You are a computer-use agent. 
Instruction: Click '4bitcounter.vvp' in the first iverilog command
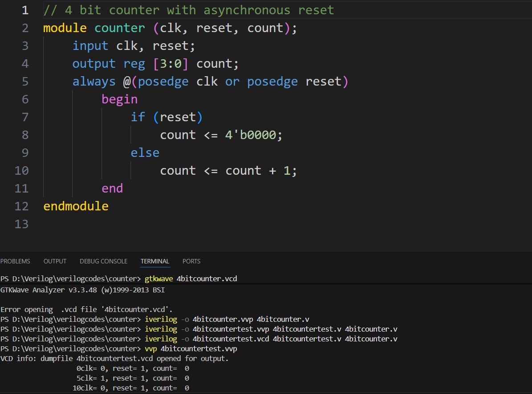(223, 319)
